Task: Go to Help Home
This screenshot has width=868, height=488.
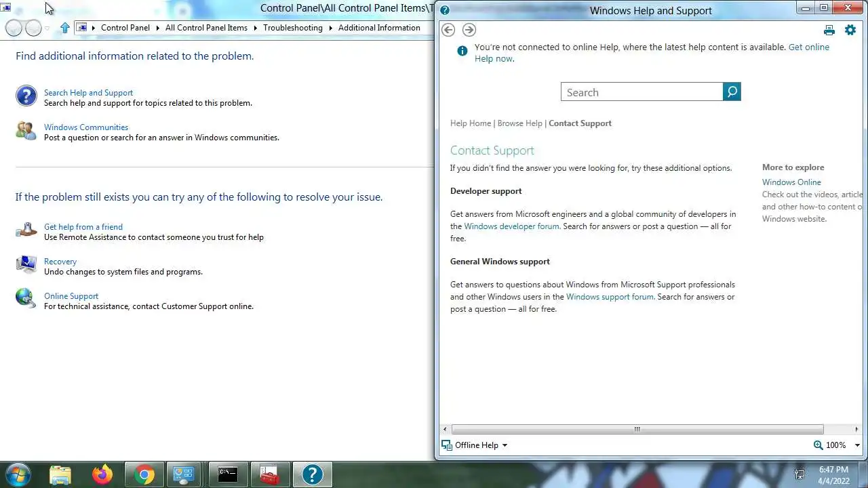Action: point(471,123)
